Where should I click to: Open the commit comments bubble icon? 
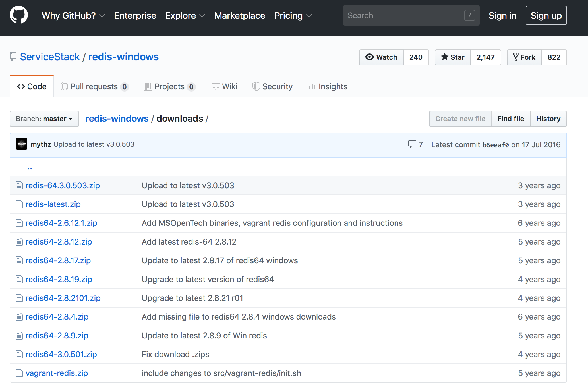click(412, 144)
